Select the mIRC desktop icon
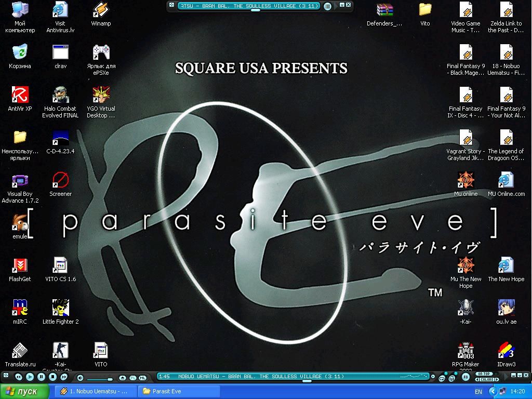This screenshot has width=532, height=399. 20,312
